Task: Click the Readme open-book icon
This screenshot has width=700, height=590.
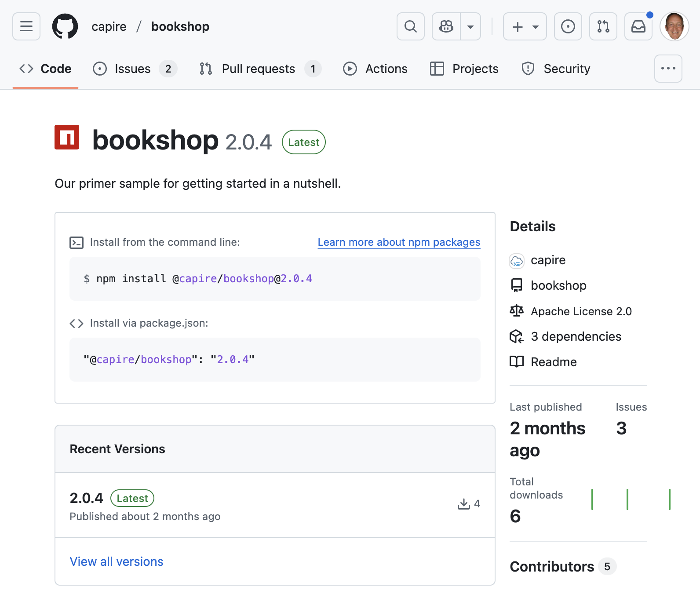Action: pyautogui.click(x=517, y=362)
